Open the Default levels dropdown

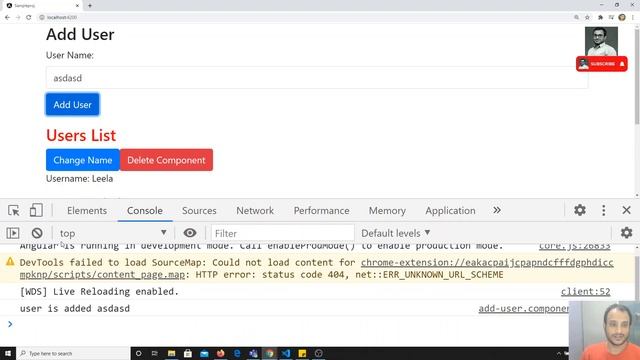396,233
